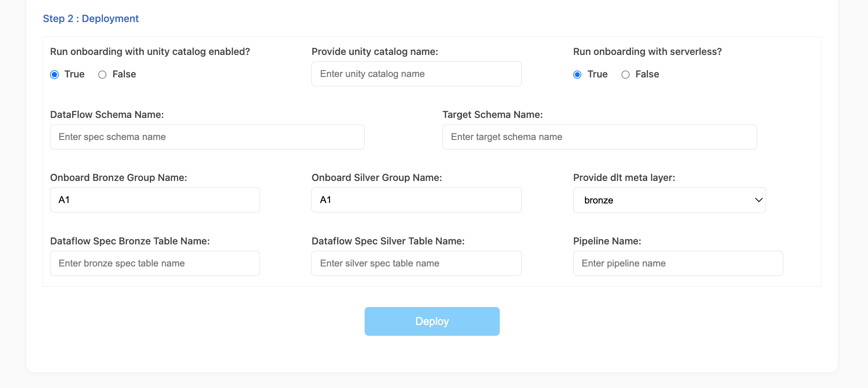Click the 'Provide dlt meta layer:' label
This screenshot has width=868, height=388.
[624, 178]
